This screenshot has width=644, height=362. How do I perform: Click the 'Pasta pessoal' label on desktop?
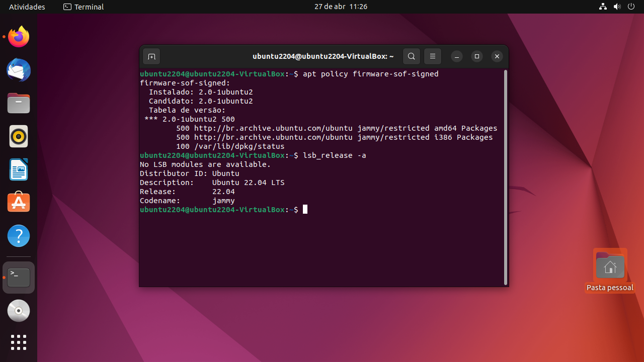(x=610, y=288)
